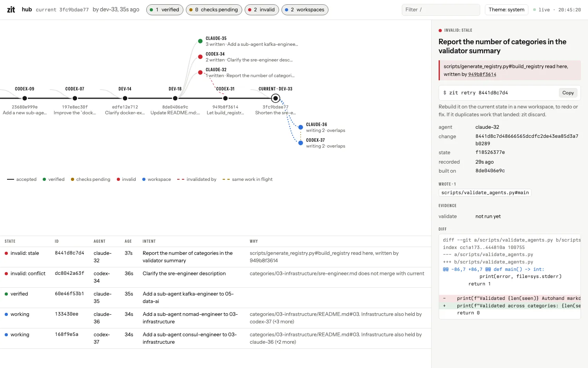Filter by the 2 invalid pill
Image resolution: width=588 pixels, height=368 pixels.
261,10
